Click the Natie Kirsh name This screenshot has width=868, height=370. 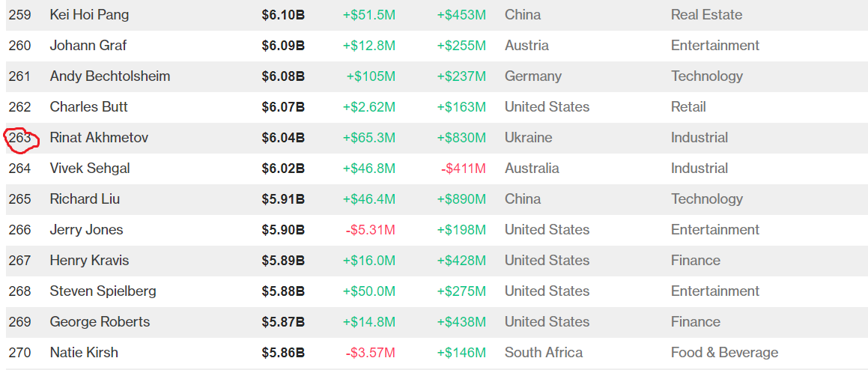[84, 353]
